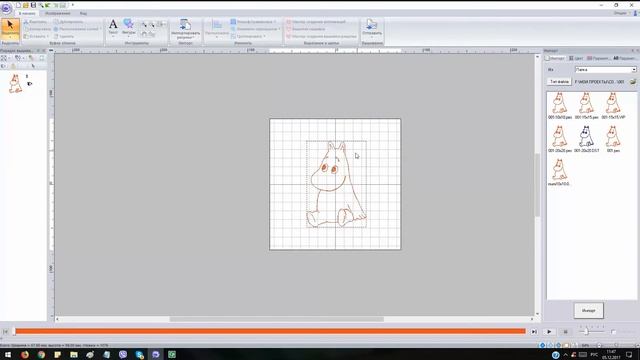Click the Импорт button below the thumbnails
This screenshot has width=640, height=360.
coord(589,311)
